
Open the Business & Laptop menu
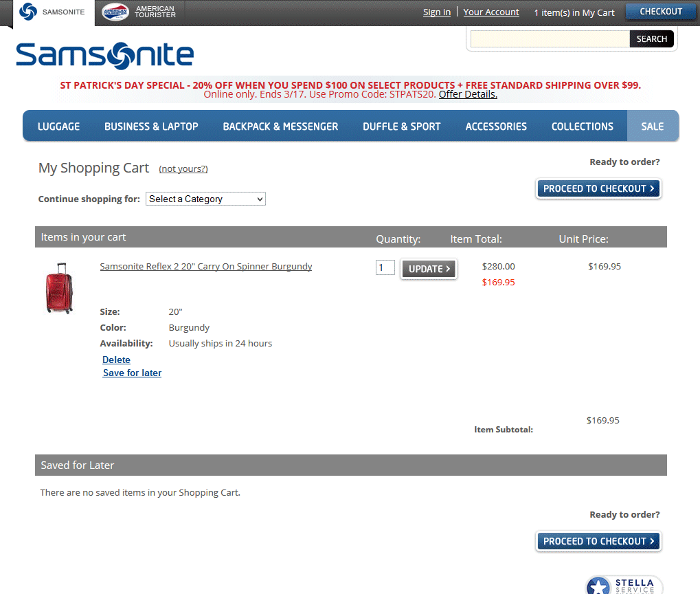coord(151,126)
